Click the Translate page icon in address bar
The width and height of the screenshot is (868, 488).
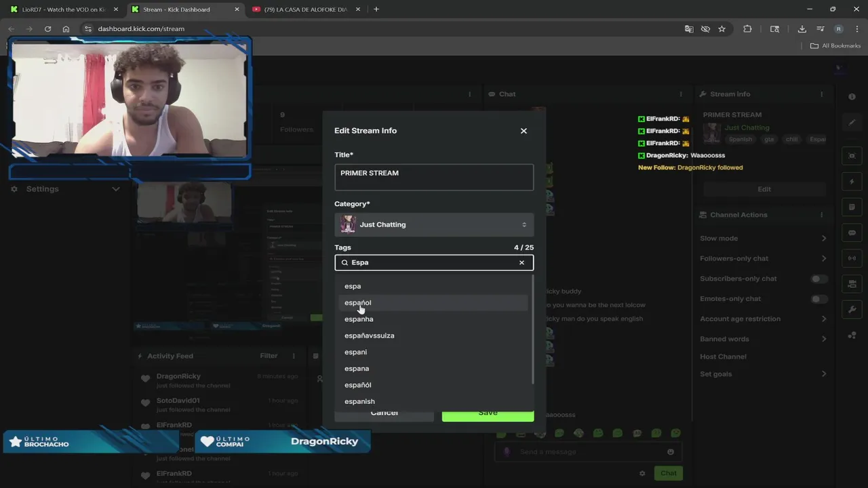(689, 29)
